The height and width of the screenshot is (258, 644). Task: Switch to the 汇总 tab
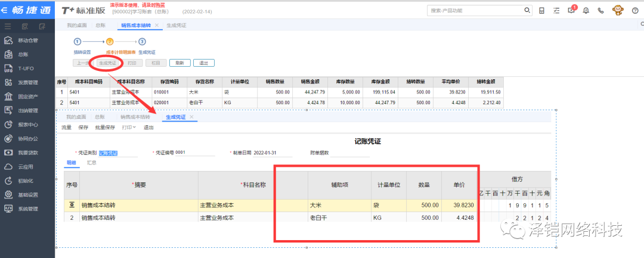click(x=92, y=162)
